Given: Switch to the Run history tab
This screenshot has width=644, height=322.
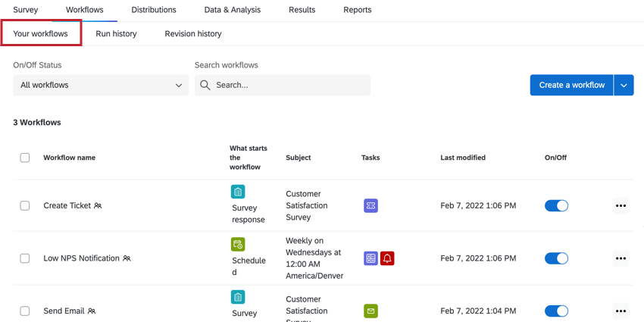Looking at the screenshot, I should click(x=116, y=34).
